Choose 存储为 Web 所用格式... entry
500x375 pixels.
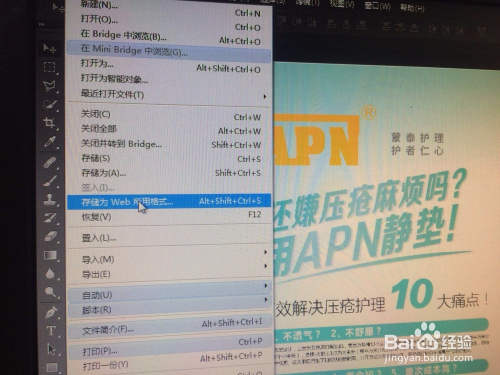tap(169, 202)
